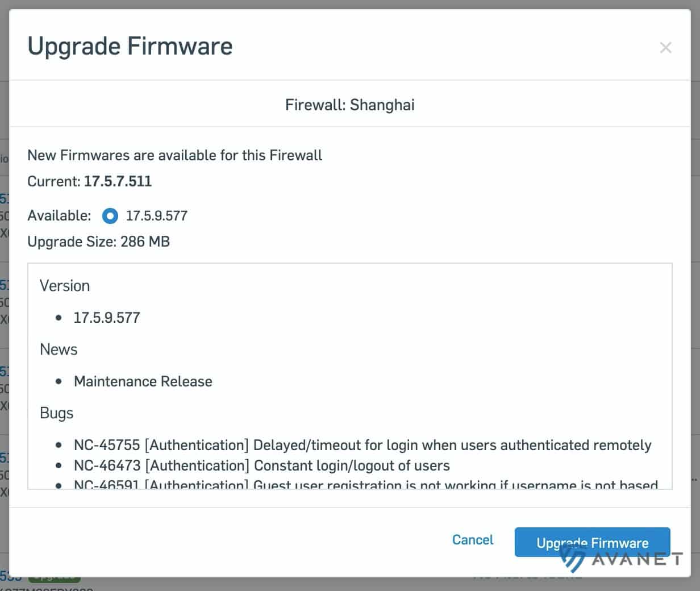This screenshot has height=591, width=700.
Task: Click the Firewall: Shanghai heading
Action: click(x=349, y=105)
